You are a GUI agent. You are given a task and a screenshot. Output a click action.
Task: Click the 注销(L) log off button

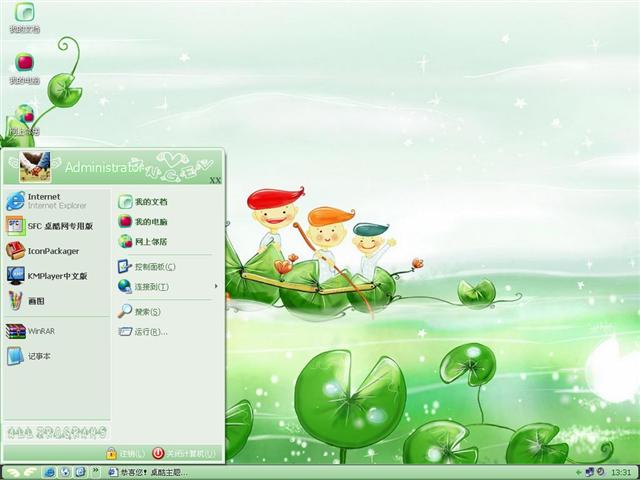tap(125, 453)
